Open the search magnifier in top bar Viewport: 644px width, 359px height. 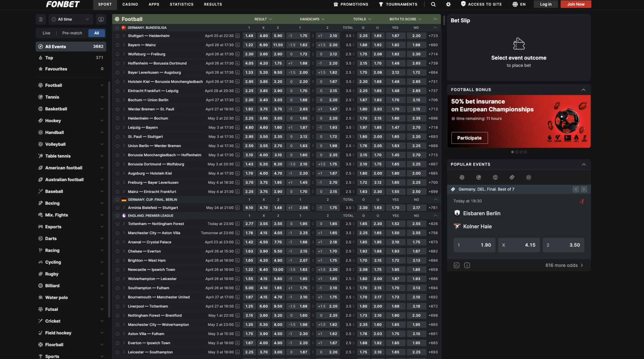click(433, 4)
